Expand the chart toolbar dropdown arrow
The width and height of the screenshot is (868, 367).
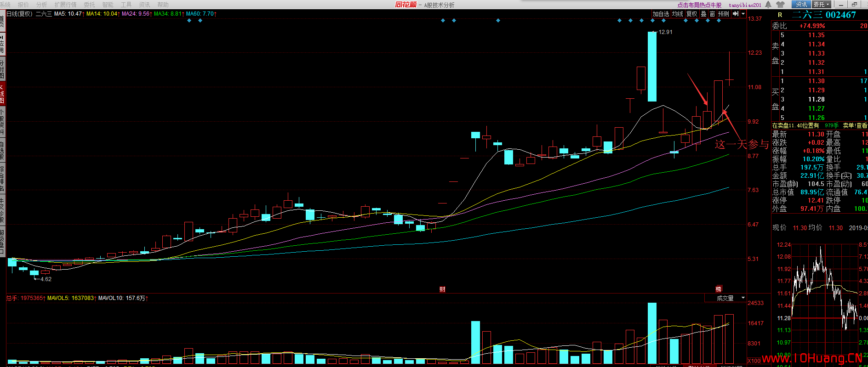743,14
